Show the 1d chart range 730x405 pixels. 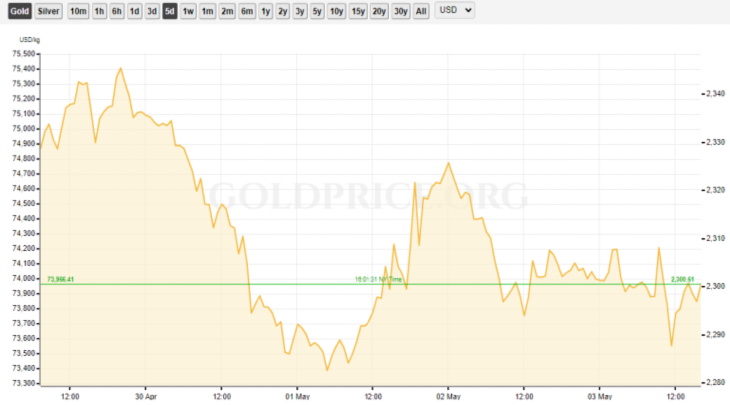(135, 11)
